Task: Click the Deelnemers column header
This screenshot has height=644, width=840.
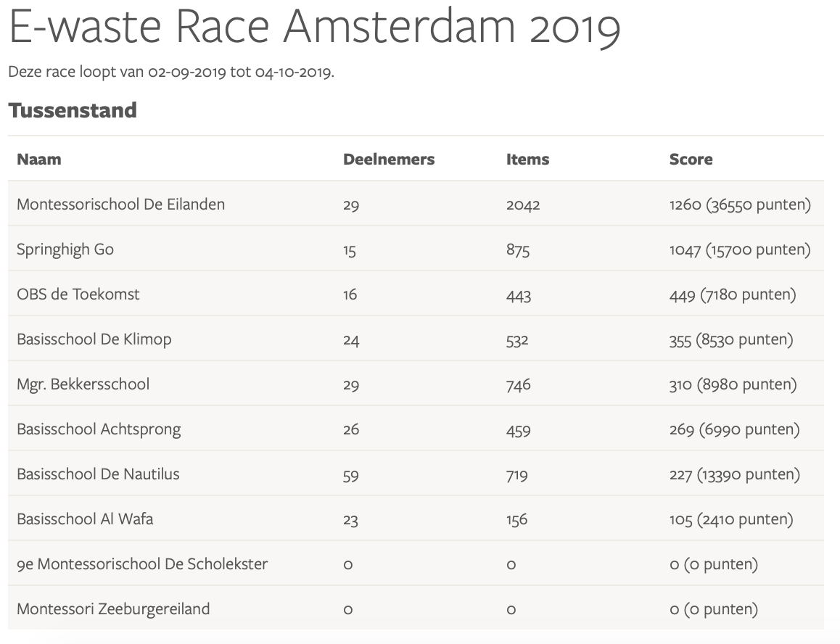Action: (x=388, y=160)
